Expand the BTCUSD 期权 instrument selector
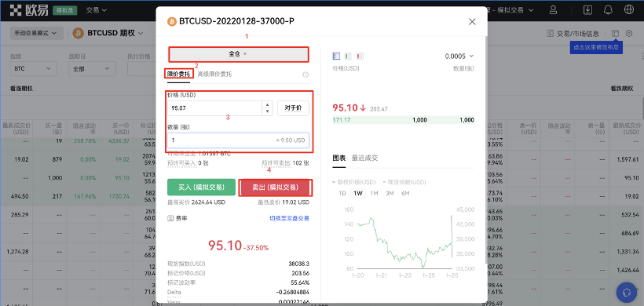Viewport: 644px width, 306px height. click(x=115, y=33)
